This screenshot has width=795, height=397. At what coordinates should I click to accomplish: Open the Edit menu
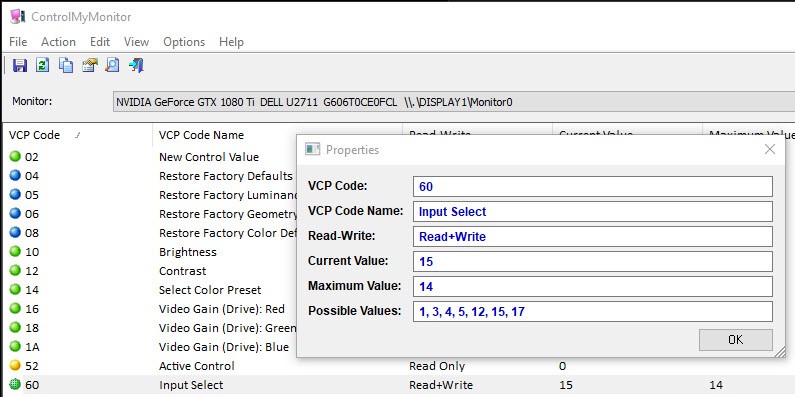pyautogui.click(x=100, y=42)
